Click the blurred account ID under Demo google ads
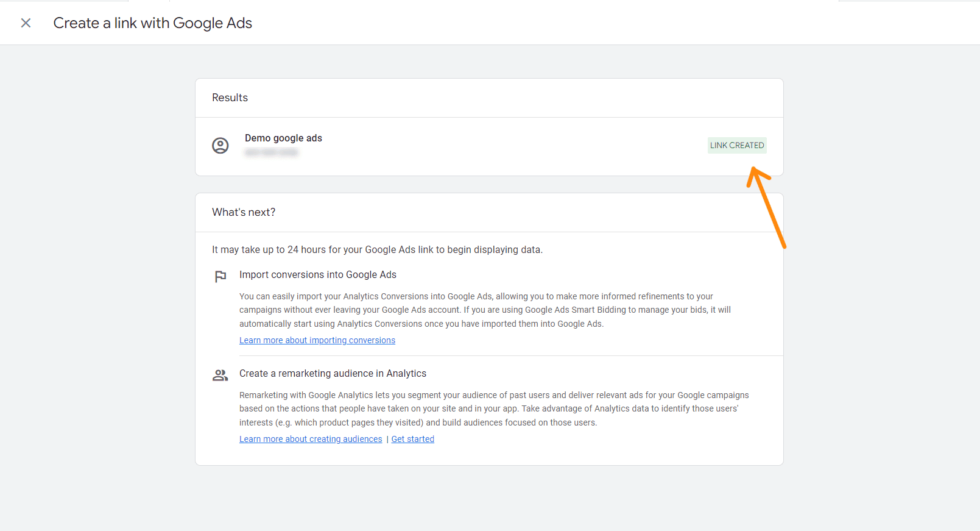980x531 pixels. pyautogui.click(x=272, y=152)
